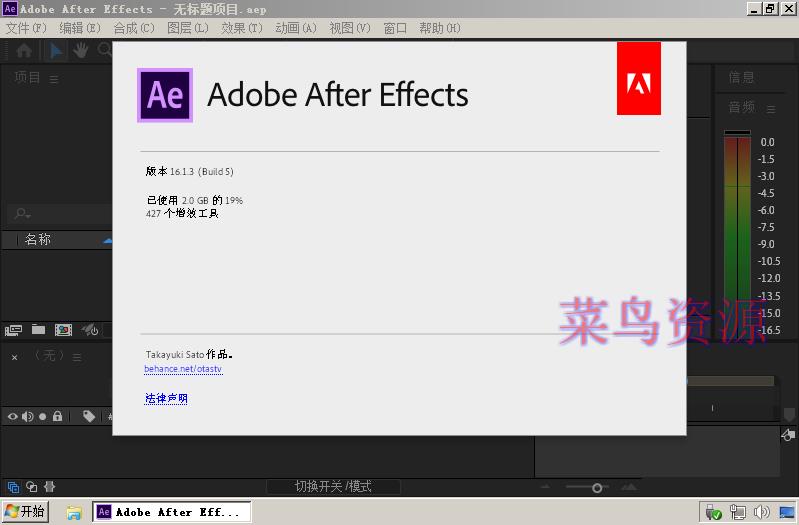Click the Ae icon in title bar

(x=10, y=9)
